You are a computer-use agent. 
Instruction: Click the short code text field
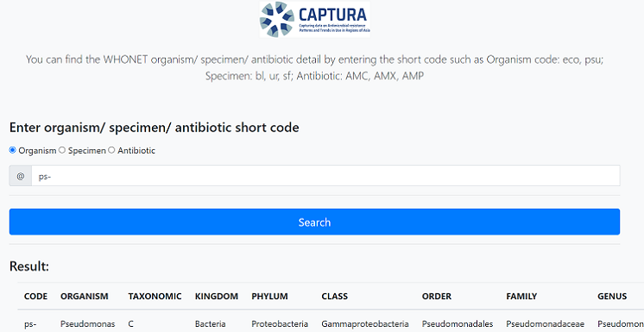(325, 176)
